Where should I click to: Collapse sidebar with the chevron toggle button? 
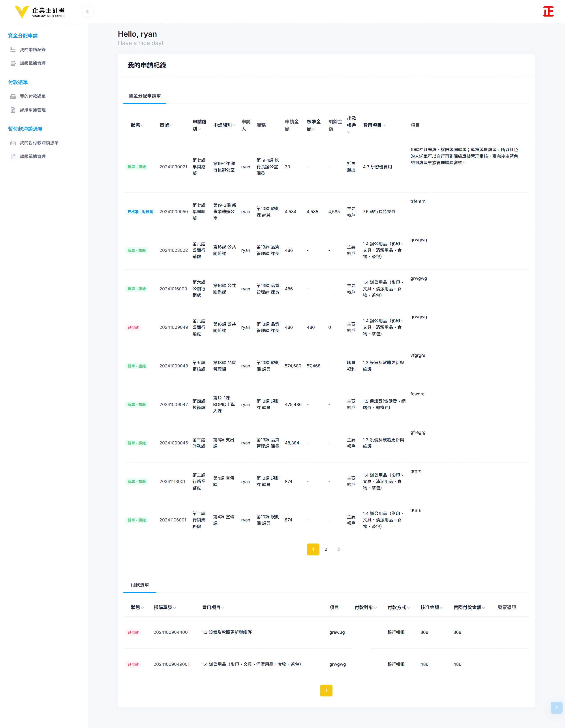(87, 12)
